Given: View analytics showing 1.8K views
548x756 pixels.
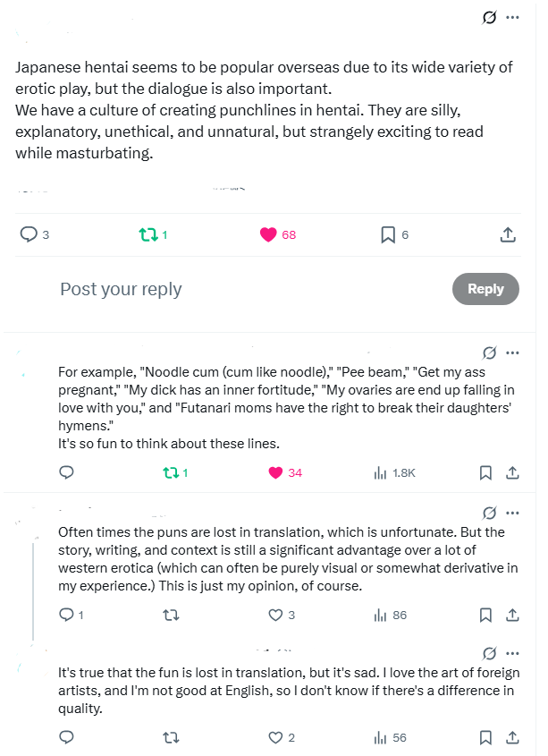Looking at the screenshot, I should [x=380, y=472].
